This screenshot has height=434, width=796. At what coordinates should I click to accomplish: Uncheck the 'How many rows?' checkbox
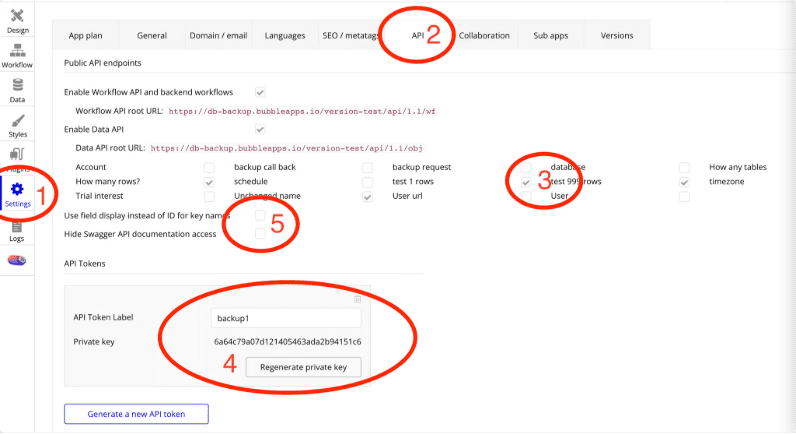(209, 182)
